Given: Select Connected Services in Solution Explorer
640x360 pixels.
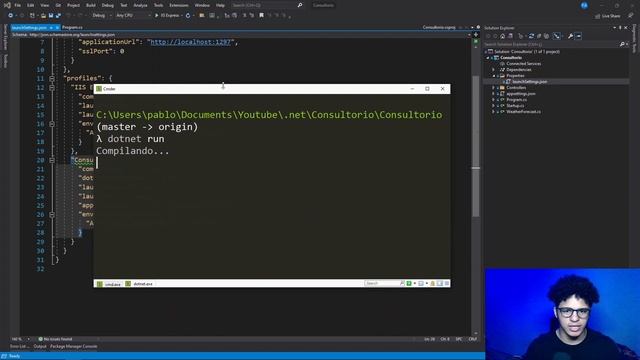Looking at the screenshot, I should point(523,64).
